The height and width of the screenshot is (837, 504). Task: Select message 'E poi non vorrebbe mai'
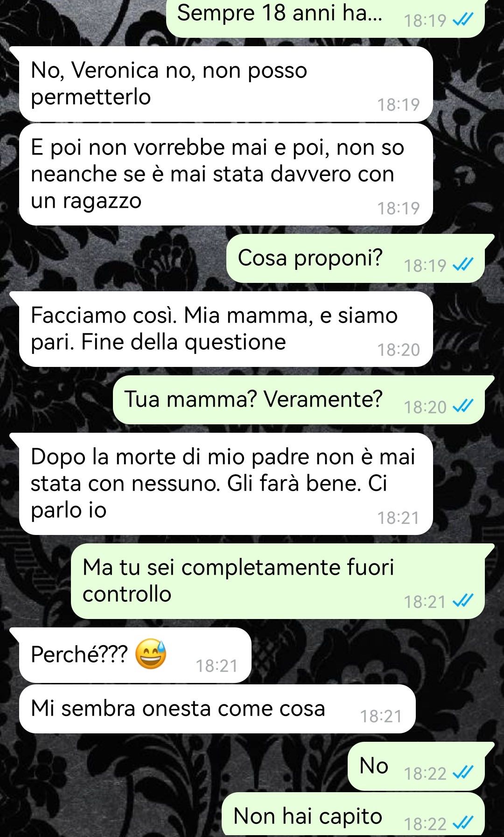pyautogui.click(x=226, y=174)
